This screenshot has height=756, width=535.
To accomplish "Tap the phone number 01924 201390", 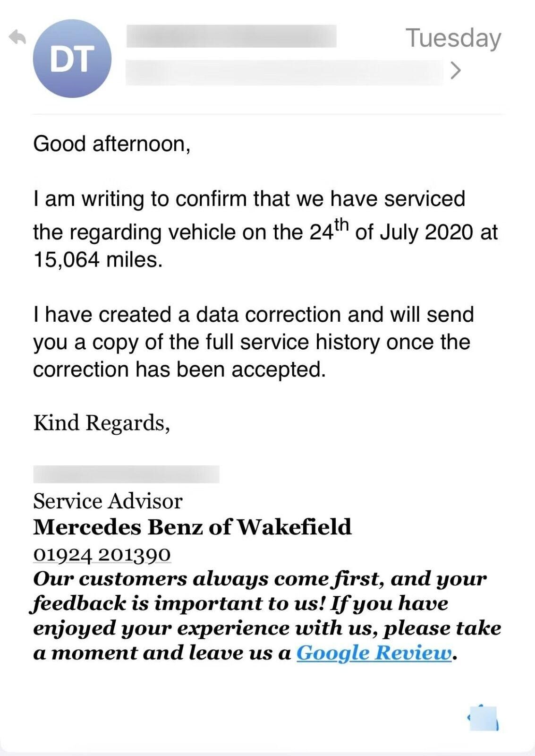I will coord(102,554).
